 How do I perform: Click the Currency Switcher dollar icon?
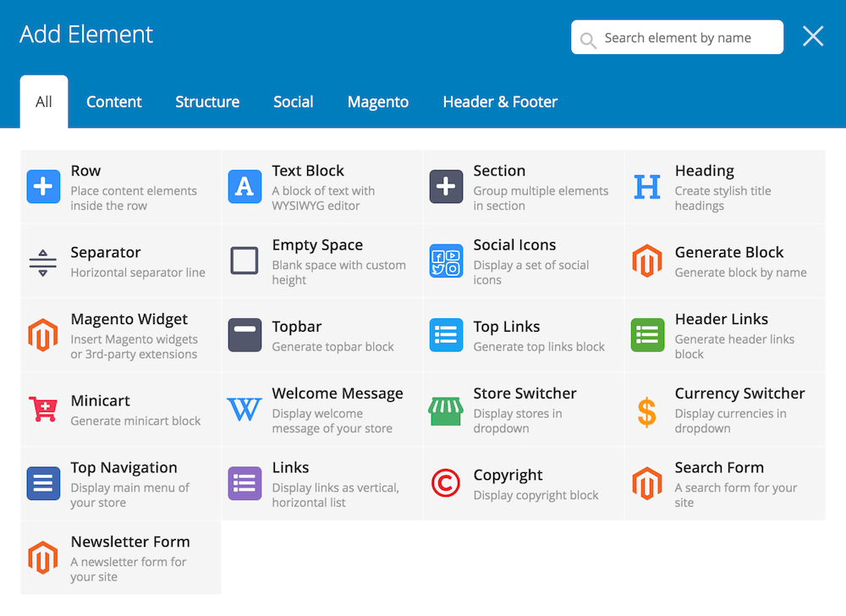click(647, 410)
